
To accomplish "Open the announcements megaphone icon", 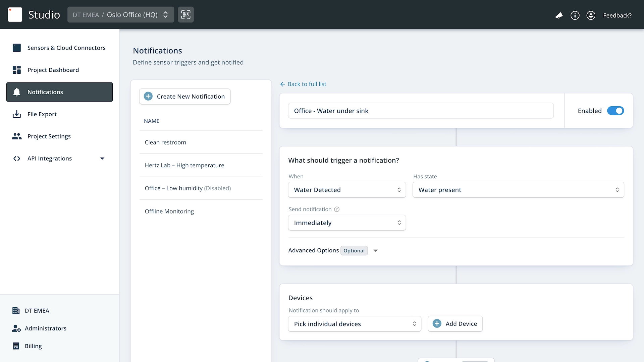I will click(559, 15).
